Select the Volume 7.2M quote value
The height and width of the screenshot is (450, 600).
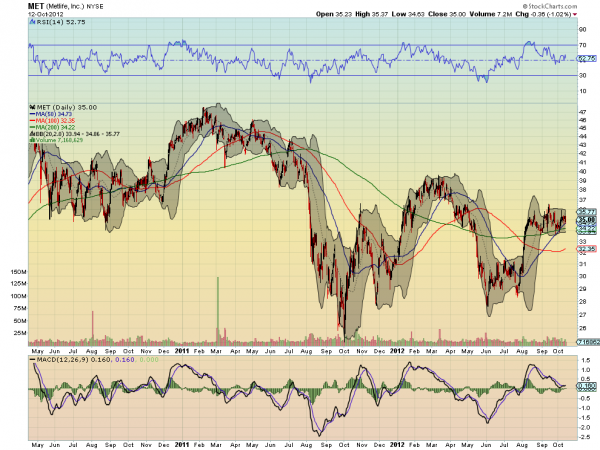(x=491, y=14)
